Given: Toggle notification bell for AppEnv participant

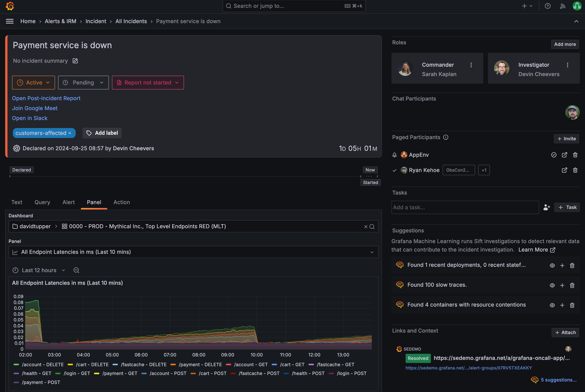Looking at the screenshot, I should click(394, 155).
